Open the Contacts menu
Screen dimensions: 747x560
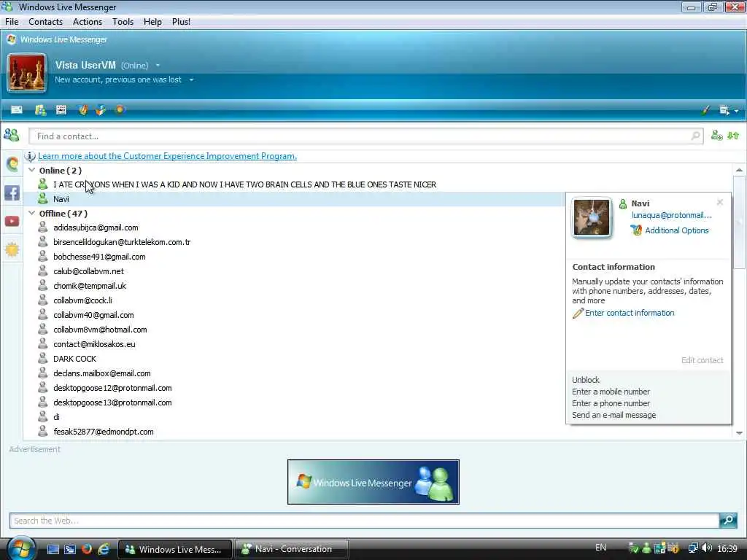[x=45, y=21]
